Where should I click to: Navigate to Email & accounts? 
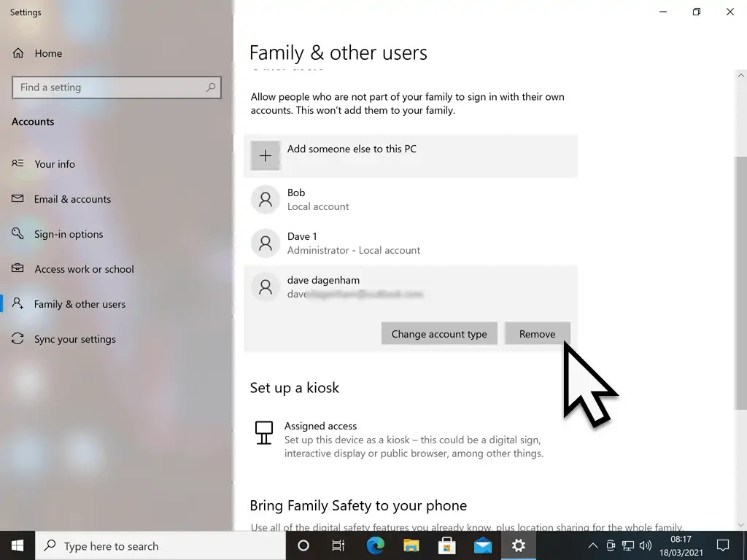(x=72, y=199)
